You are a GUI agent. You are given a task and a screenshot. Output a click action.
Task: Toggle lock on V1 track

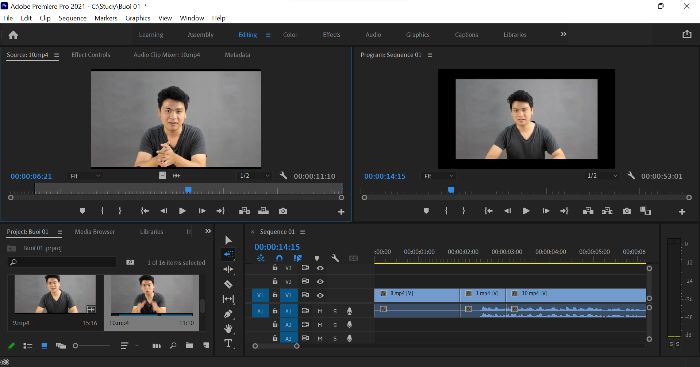275,295
